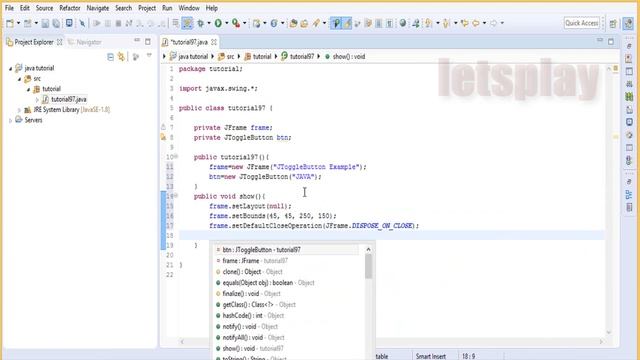
Task: Click the autocomplete list scrollbar thumb
Action: tap(369, 267)
